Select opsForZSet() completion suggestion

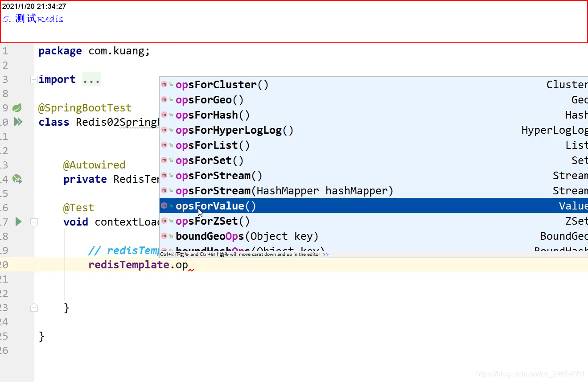374,221
